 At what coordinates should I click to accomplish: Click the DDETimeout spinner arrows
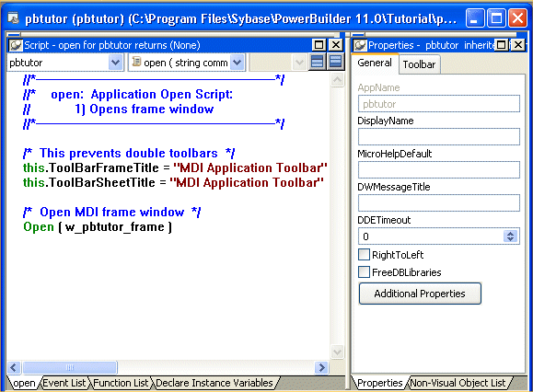click(x=510, y=236)
